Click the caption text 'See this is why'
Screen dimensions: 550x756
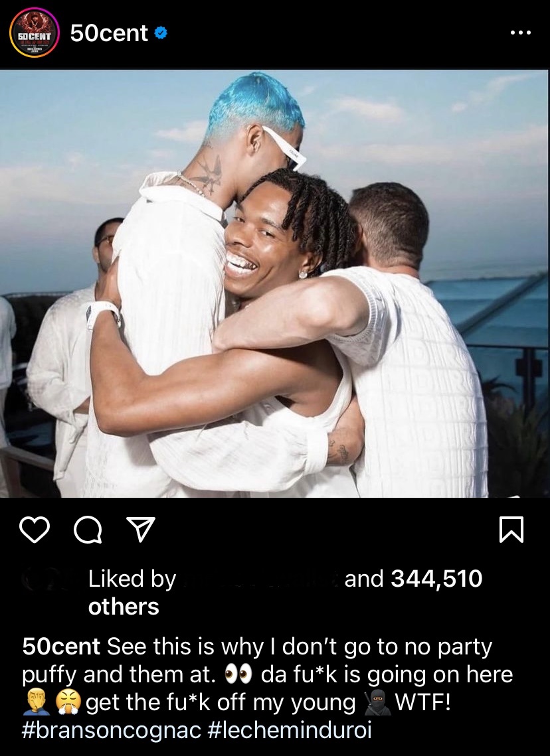point(161,646)
